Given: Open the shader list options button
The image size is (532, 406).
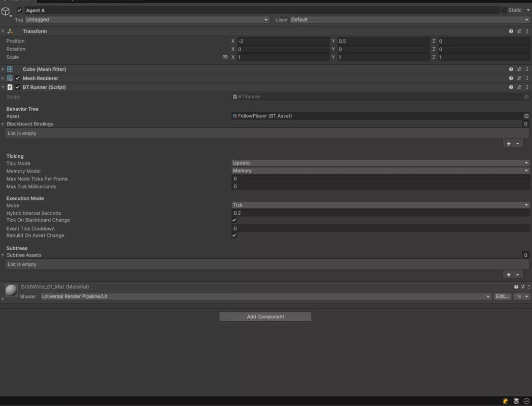Looking at the screenshot, I should 522,297.
